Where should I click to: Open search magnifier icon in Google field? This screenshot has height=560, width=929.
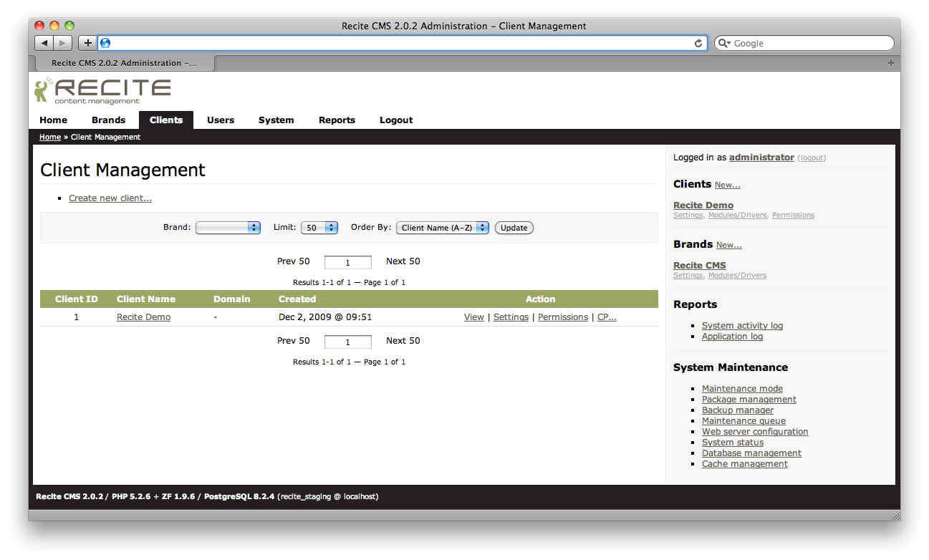click(x=724, y=43)
